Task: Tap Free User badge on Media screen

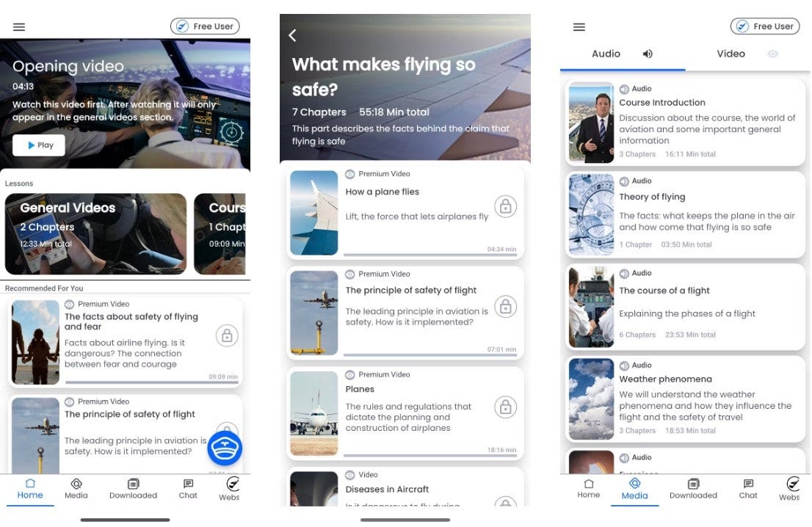Action: (765, 26)
